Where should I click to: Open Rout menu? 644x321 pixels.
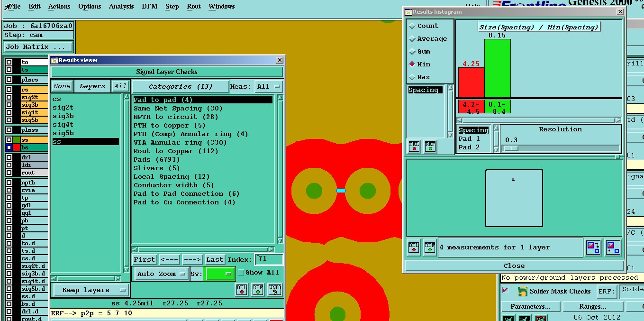point(194,7)
